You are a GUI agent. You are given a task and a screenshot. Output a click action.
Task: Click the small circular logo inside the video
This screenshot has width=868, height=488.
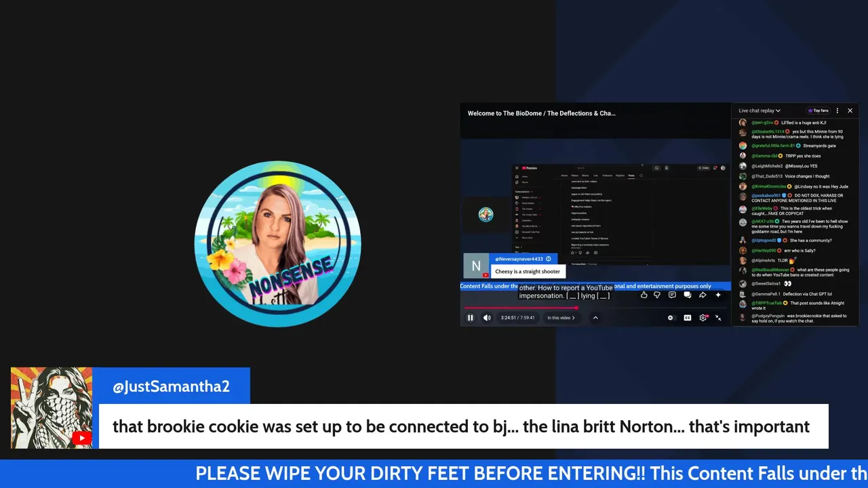[486, 215]
